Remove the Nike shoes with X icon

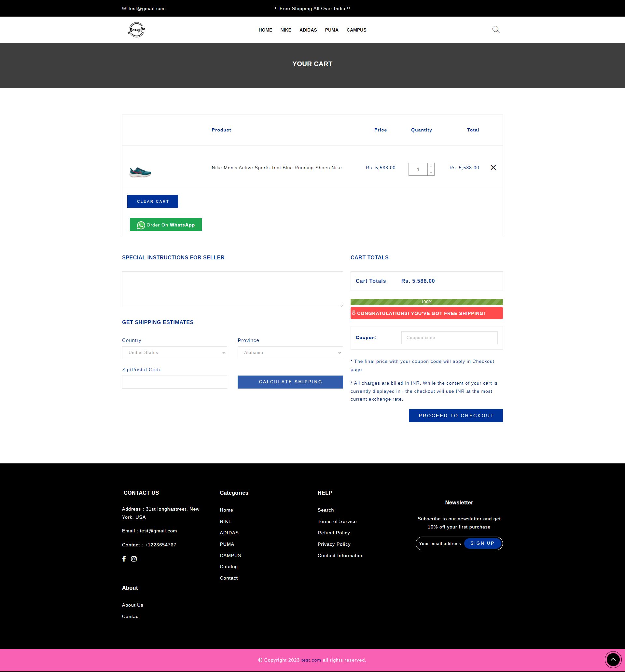(493, 168)
